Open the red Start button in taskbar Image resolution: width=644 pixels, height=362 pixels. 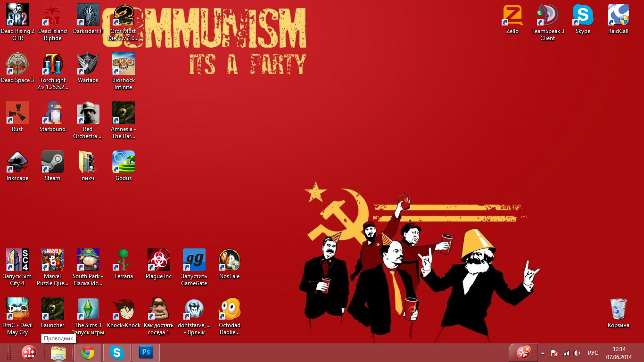click(29, 353)
